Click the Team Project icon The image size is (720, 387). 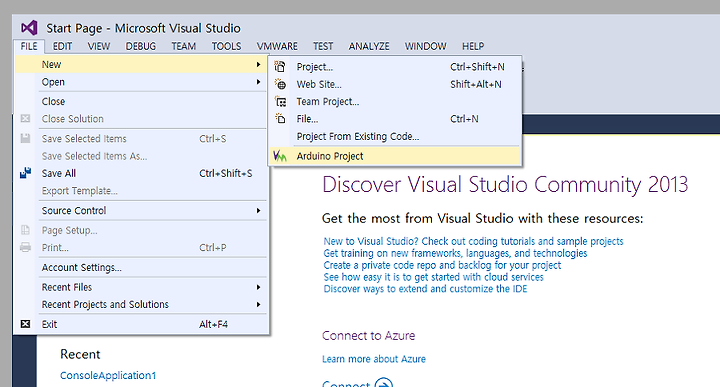[280, 101]
